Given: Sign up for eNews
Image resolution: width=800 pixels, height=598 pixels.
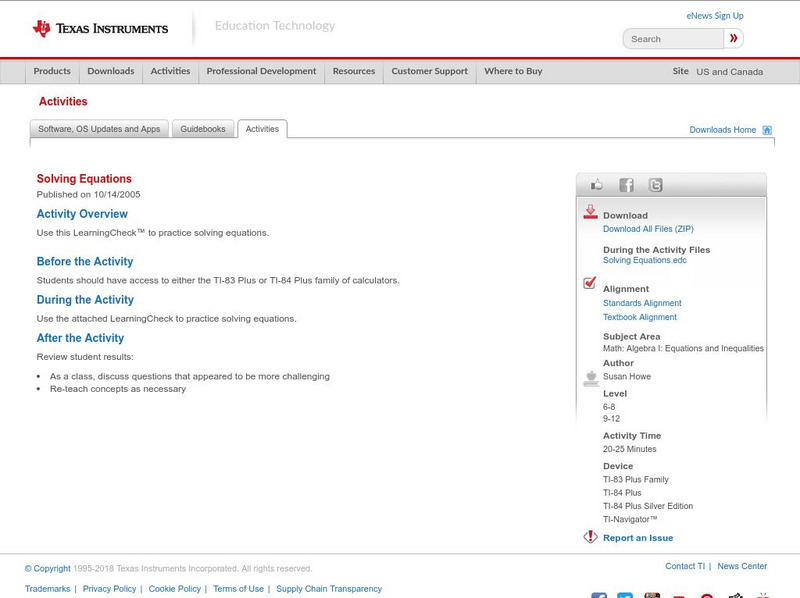Looking at the screenshot, I should (x=714, y=15).
